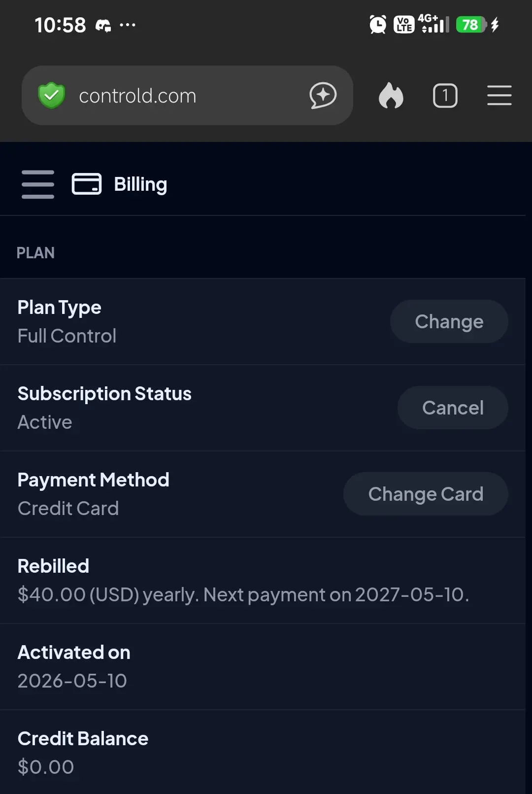Tap the battery status indicator

(x=471, y=25)
